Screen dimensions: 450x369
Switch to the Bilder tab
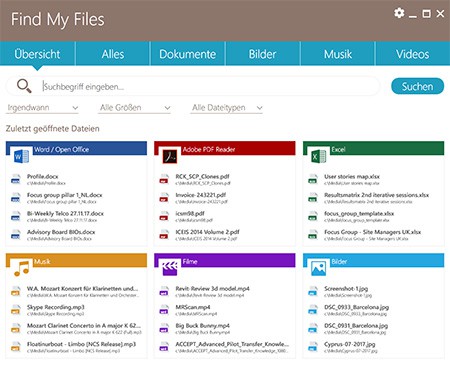(x=262, y=54)
